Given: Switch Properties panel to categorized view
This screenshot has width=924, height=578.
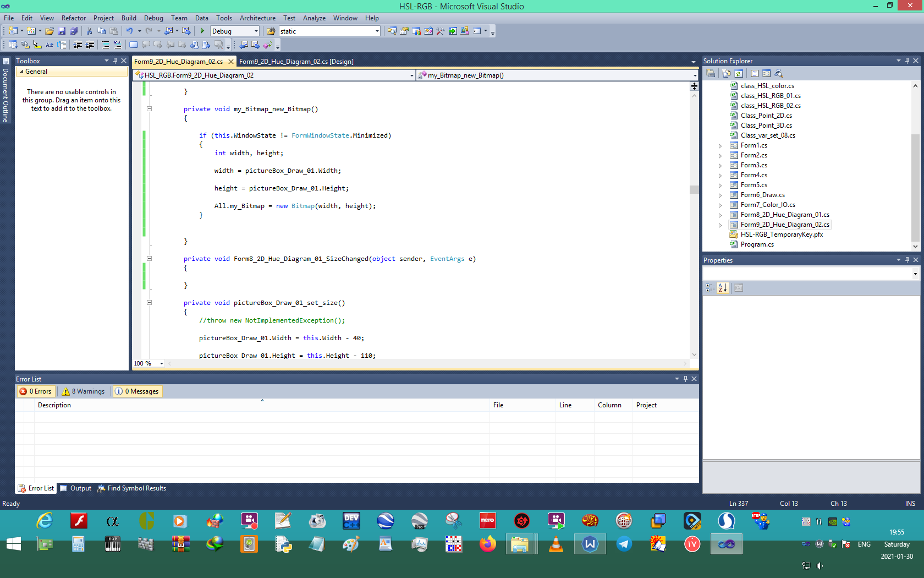Looking at the screenshot, I should [710, 287].
